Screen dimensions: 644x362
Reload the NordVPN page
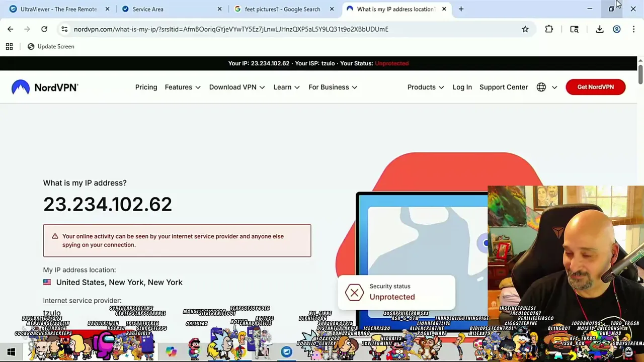point(44,29)
